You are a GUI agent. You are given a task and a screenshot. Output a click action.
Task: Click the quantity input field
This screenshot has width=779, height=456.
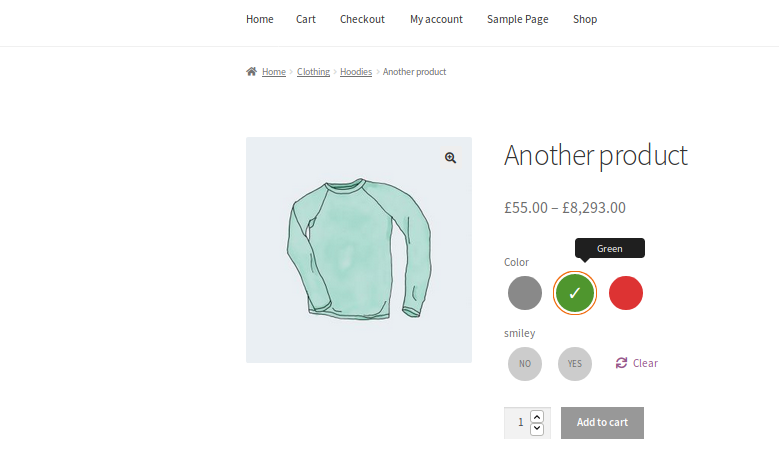coord(518,423)
